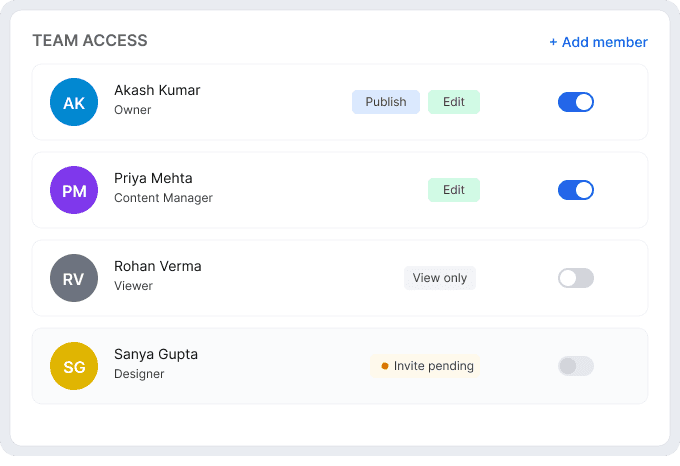Viewport: 680px width, 466px height.
Task: Select Priya Mehta's Edit permission badge
Action: (x=454, y=190)
